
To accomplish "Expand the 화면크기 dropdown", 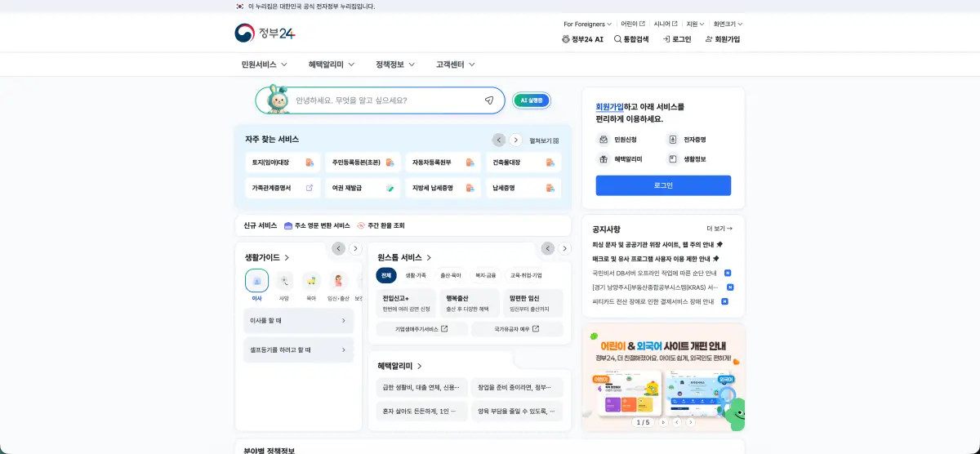I will coord(728,24).
